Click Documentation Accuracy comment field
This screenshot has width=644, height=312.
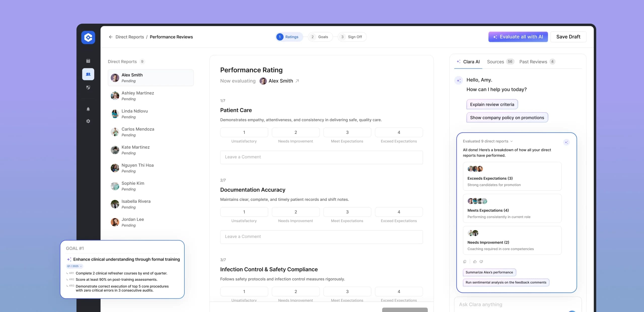pyautogui.click(x=321, y=237)
